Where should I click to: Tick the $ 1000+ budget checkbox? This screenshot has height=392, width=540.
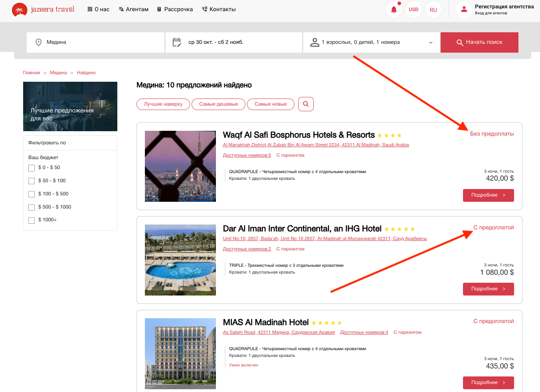[x=32, y=221]
